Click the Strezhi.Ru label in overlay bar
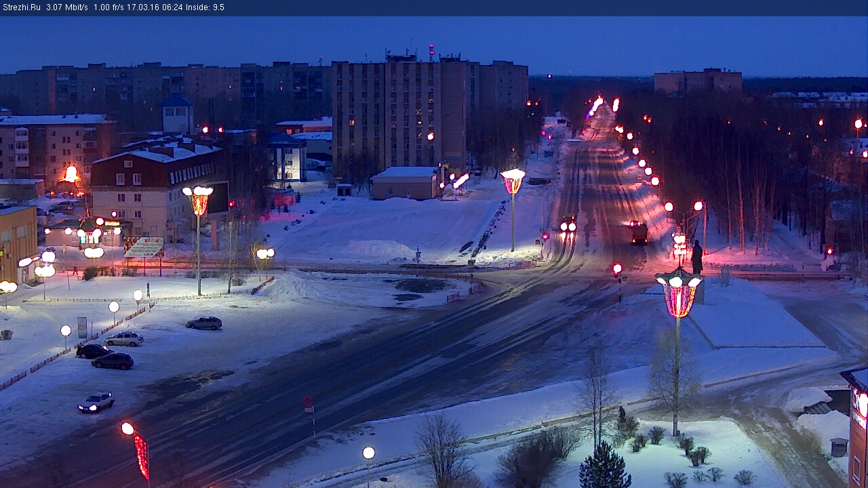This screenshot has width=868, height=488. click(x=21, y=7)
